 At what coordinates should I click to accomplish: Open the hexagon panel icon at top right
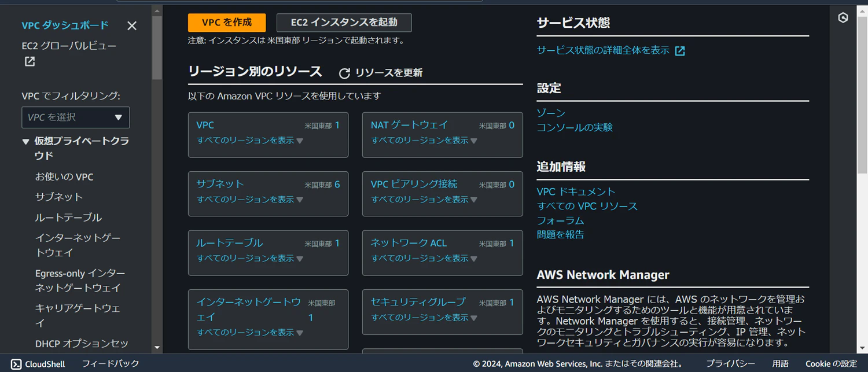[x=843, y=17]
